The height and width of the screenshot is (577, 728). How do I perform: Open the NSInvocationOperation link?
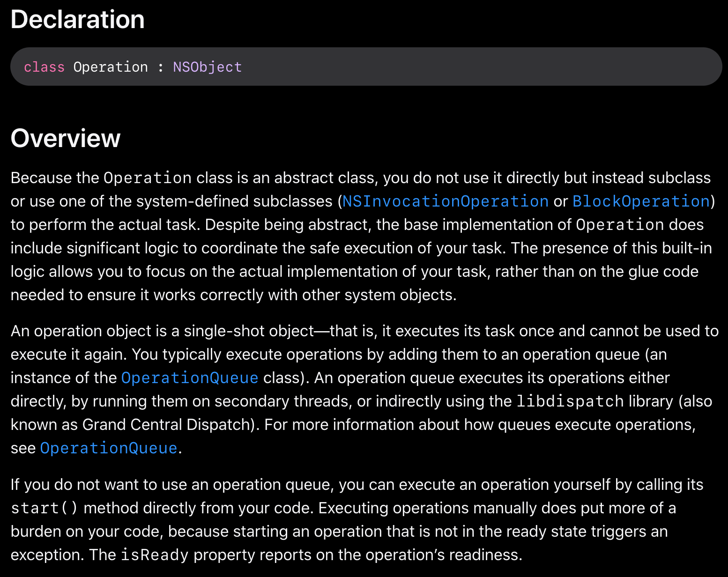click(446, 201)
